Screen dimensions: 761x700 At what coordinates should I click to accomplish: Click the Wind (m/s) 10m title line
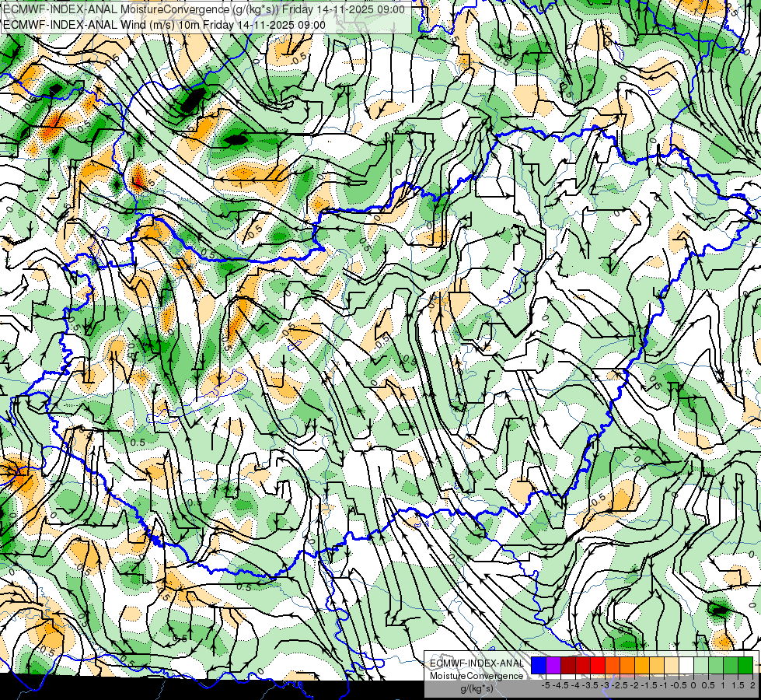[x=164, y=24]
